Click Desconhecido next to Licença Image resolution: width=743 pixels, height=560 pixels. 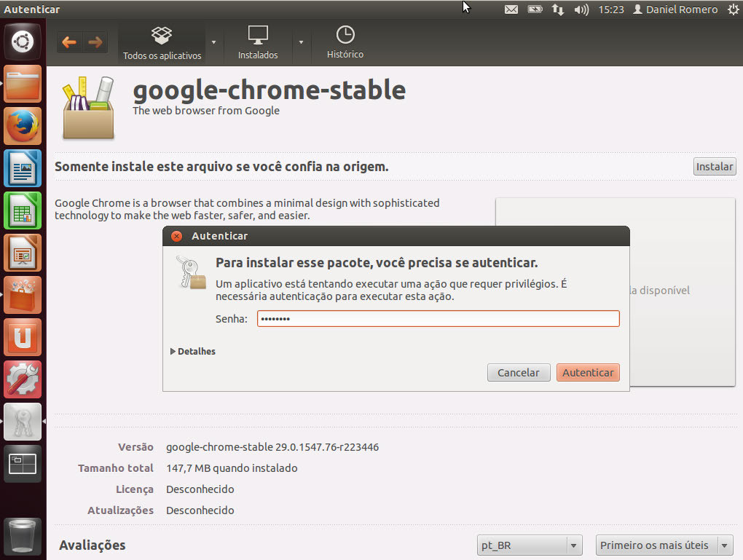pyautogui.click(x=200, y=489)
